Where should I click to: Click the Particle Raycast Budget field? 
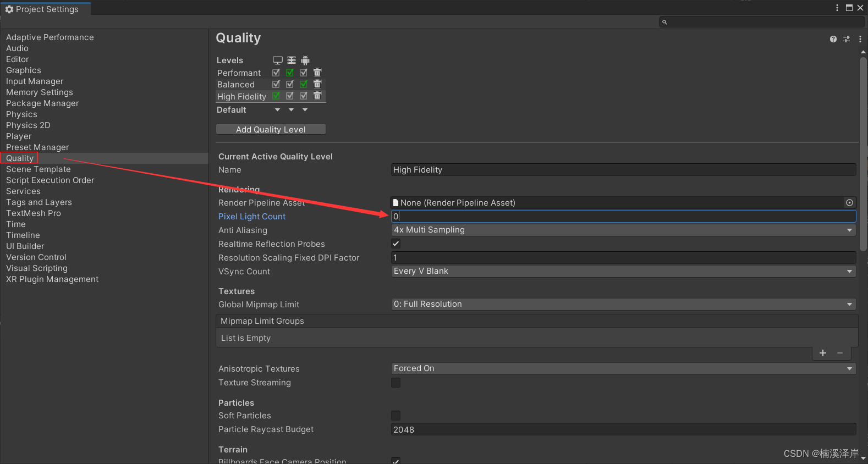(623, 429)
